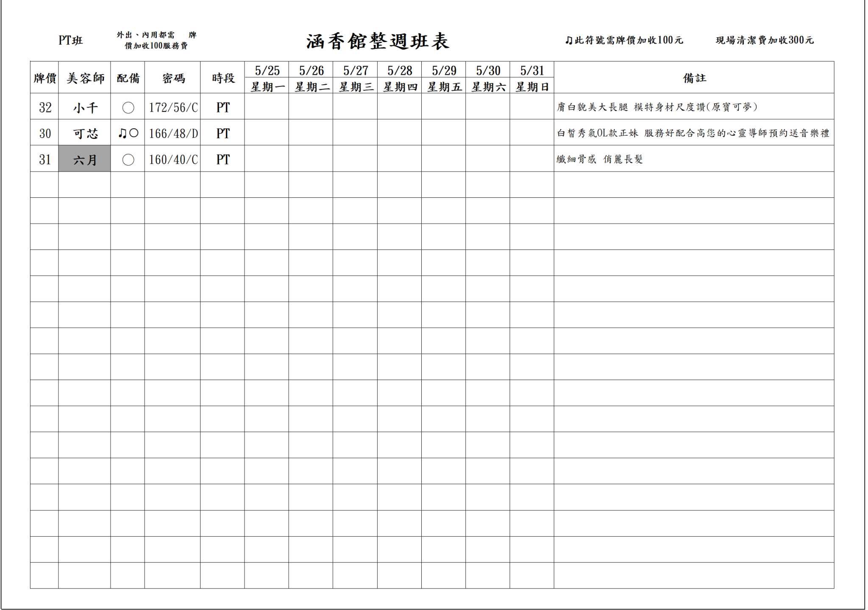
Task: Click the code 166/48/D
Action: point(173,133)
